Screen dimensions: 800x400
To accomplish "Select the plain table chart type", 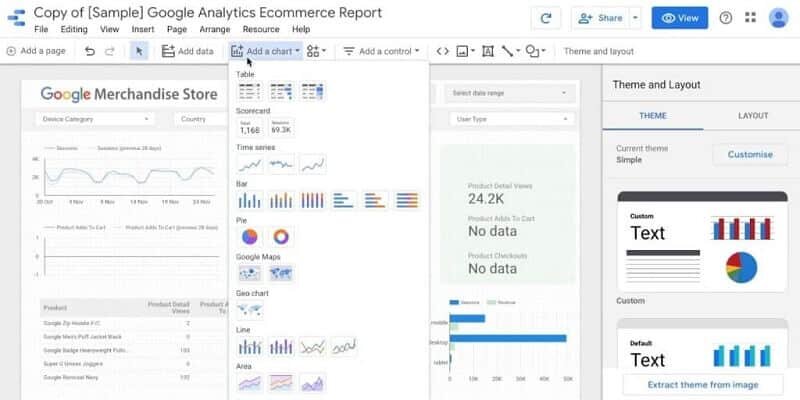I will 250,92.
